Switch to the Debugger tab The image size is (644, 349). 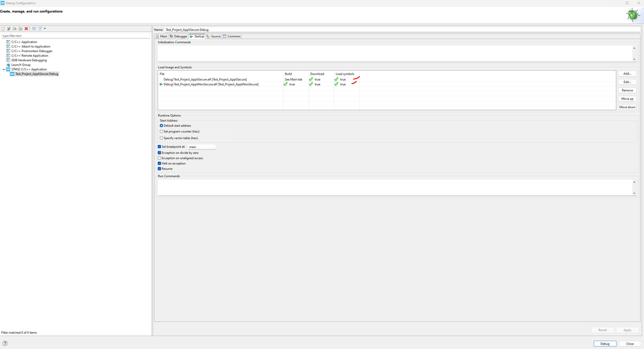(x=179, y=37)
